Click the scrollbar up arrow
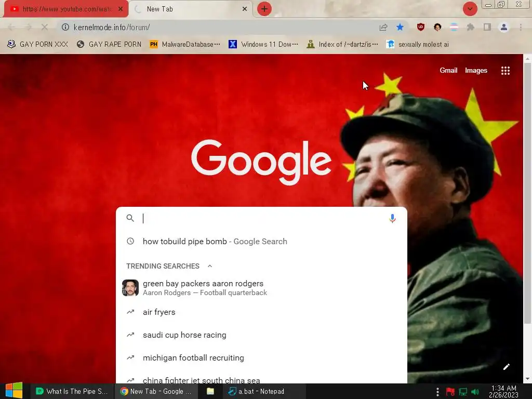This screenshot has height=399, width=532. (x=527, y=59)
